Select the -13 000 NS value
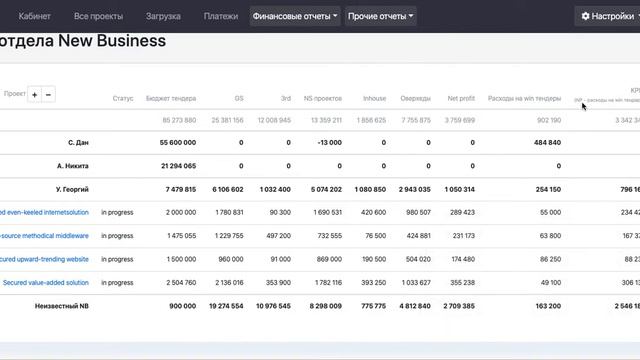This screenshot has width=640, height=360. pos(330,142)
